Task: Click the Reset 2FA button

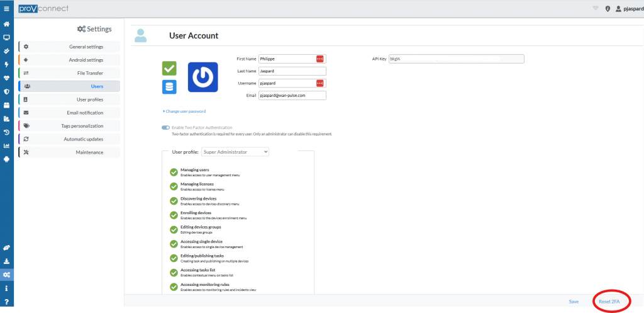Action: point(609,302)
